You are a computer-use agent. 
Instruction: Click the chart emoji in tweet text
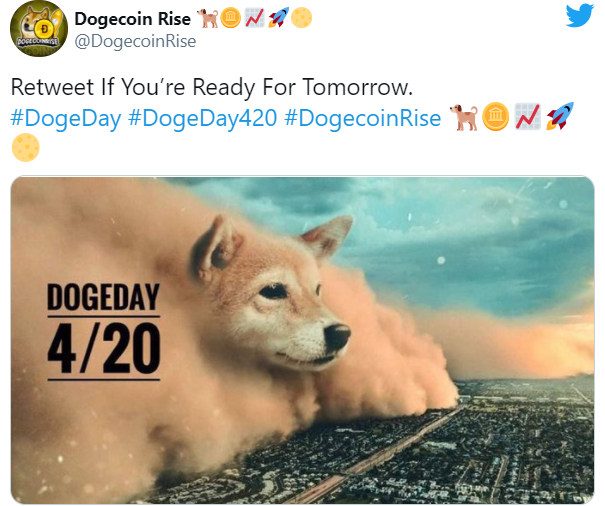(528, 117)
